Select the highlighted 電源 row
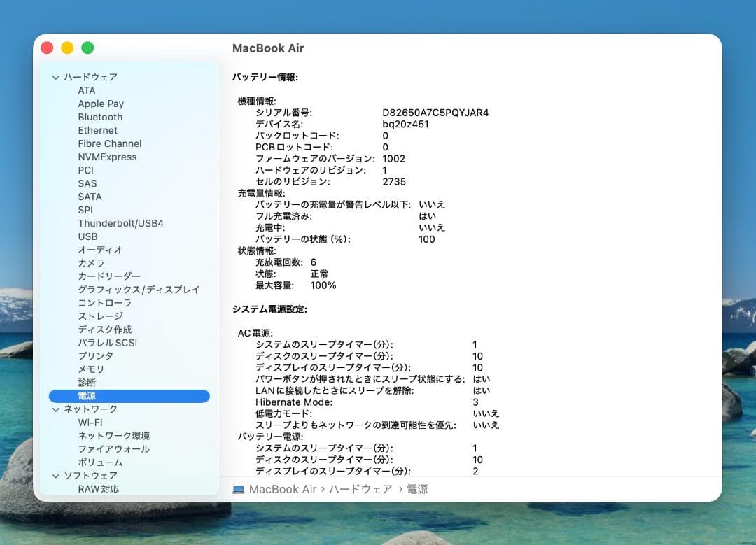756x545 pixels. (129, 396)
